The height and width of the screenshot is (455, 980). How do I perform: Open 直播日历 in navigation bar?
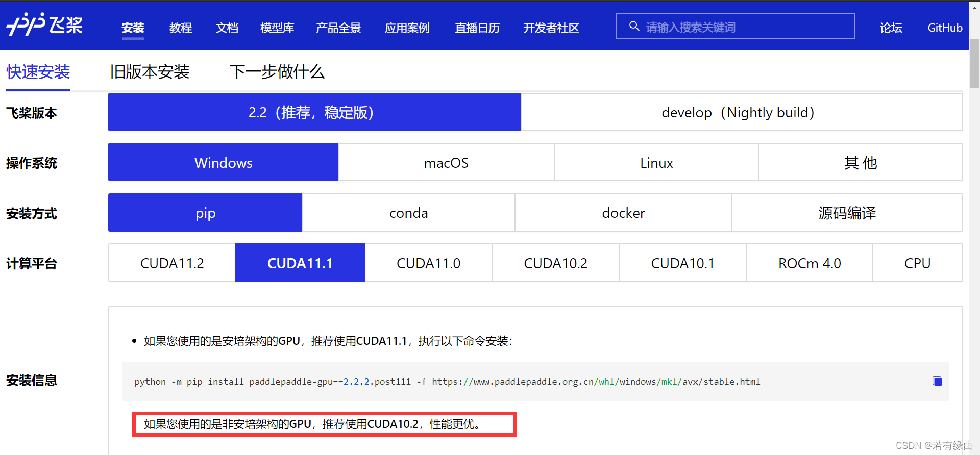click(477, 28)
